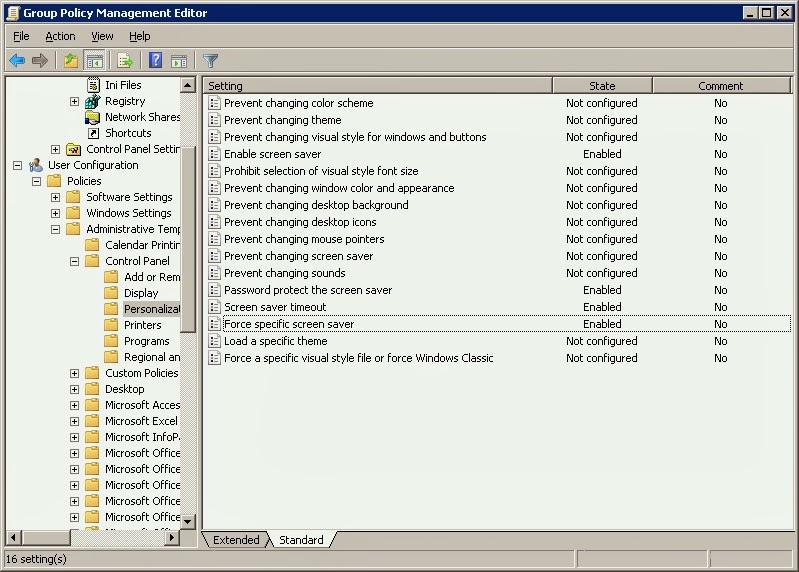Expand the Desktop tree node
Image resolution: width=799 pixels, height=572 pixels.
click(x=74, y=389)
